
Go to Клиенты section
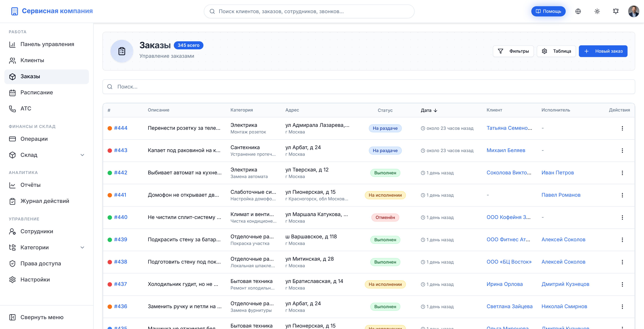(x=46, y=60)
